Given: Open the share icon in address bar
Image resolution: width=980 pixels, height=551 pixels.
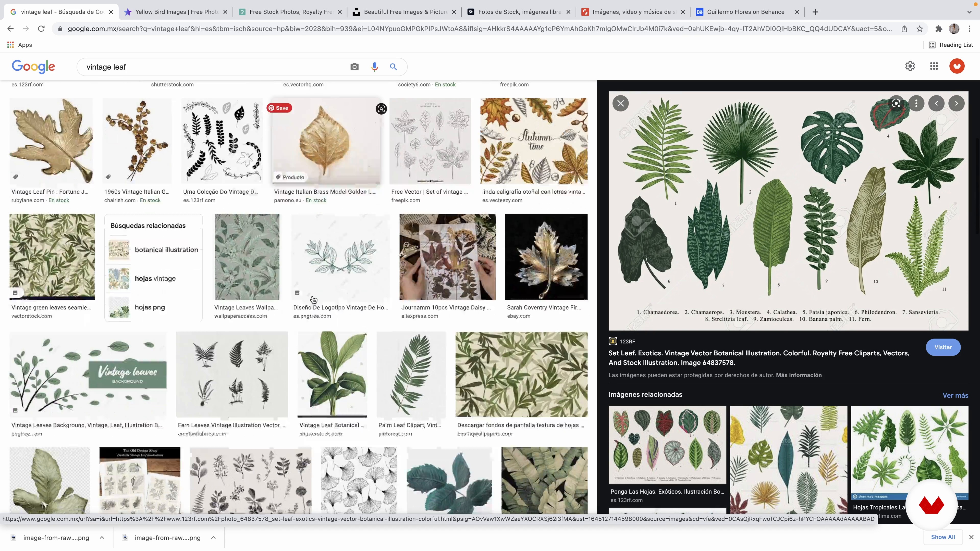Looking at the screenshot, I should [904, 29].
